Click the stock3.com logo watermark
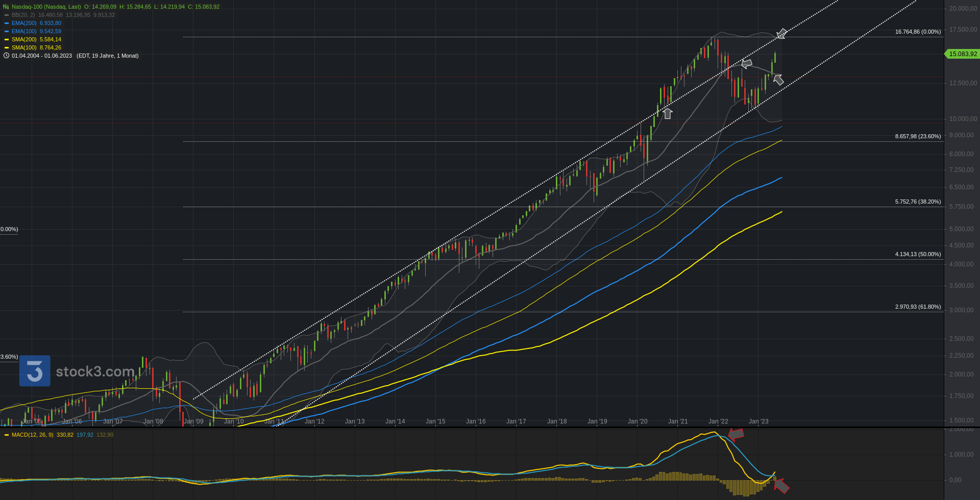This screenshot has width=980, height=500. tap(77, 371)
